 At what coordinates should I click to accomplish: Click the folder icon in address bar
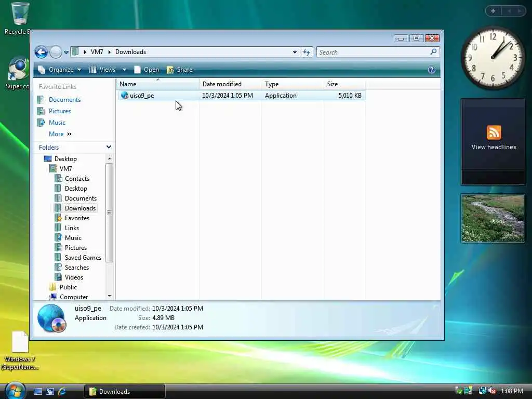[75, 51]
